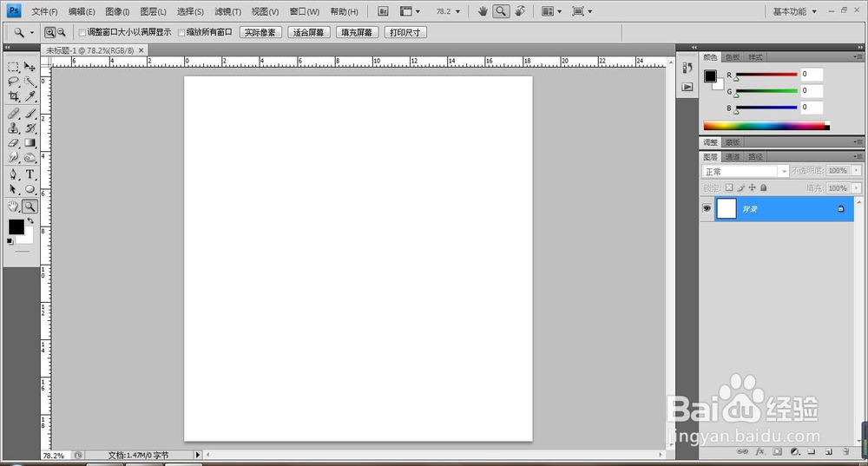Swap foreground and background colors
Viewport: 868px width, 466px height.
30,220
